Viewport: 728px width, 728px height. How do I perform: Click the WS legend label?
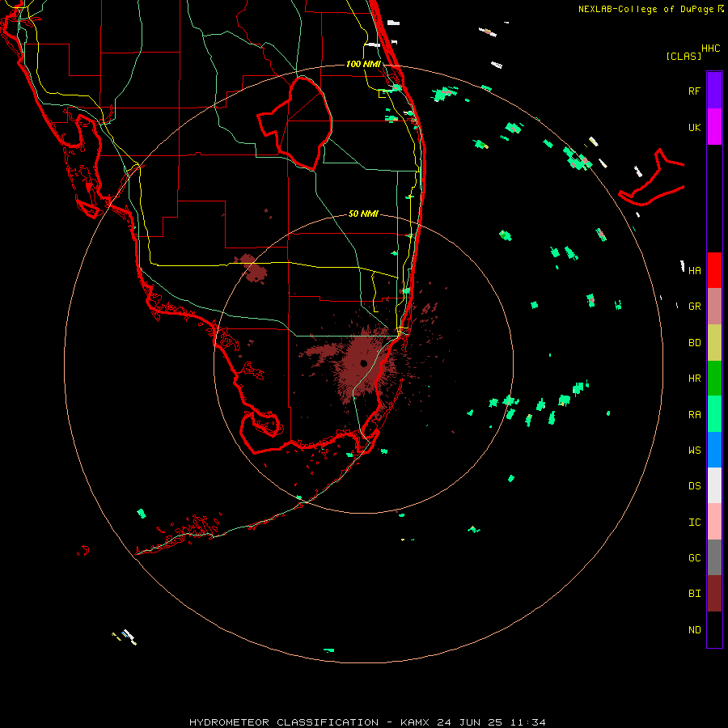tap(694, 450)
